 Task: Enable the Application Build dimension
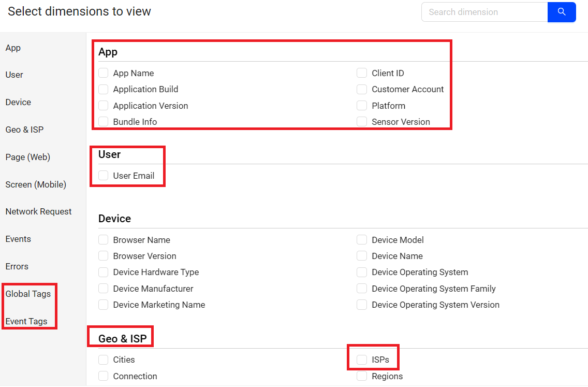pyautogui.click(x=104, y=89)
